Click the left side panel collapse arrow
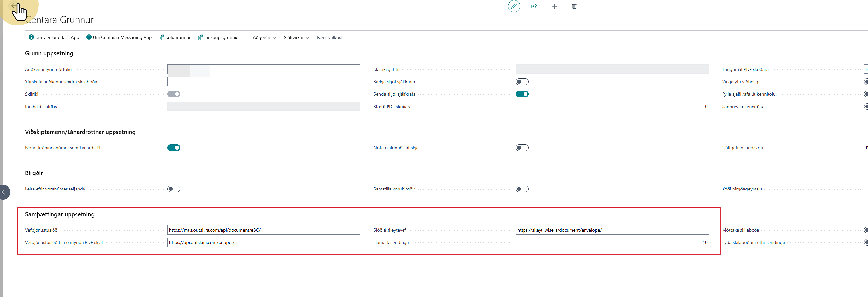This screenshot has width=868, height=297. coord(4,192)
